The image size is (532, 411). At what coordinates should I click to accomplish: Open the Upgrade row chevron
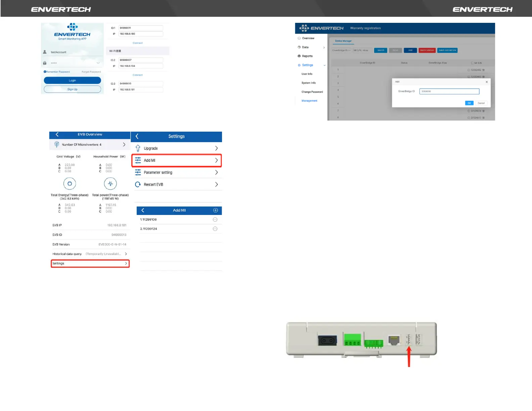click(216, 148)
